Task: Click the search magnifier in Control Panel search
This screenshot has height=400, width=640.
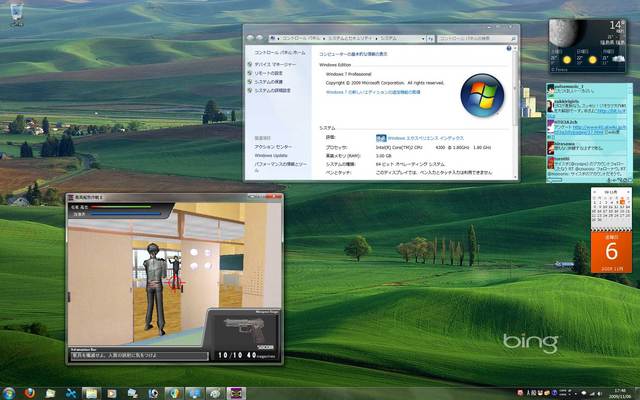Action: pyautogui.click(x=513, y=39)
